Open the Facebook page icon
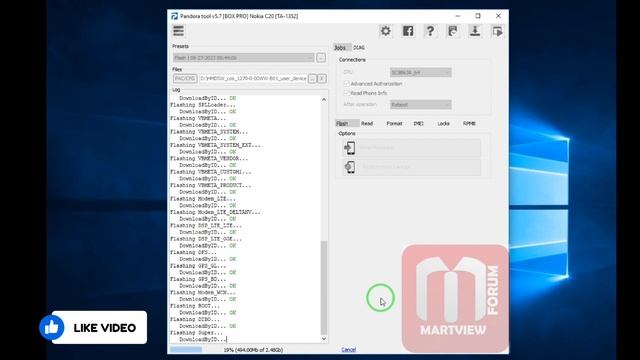The image size is (640, 360). click(408, 31)
